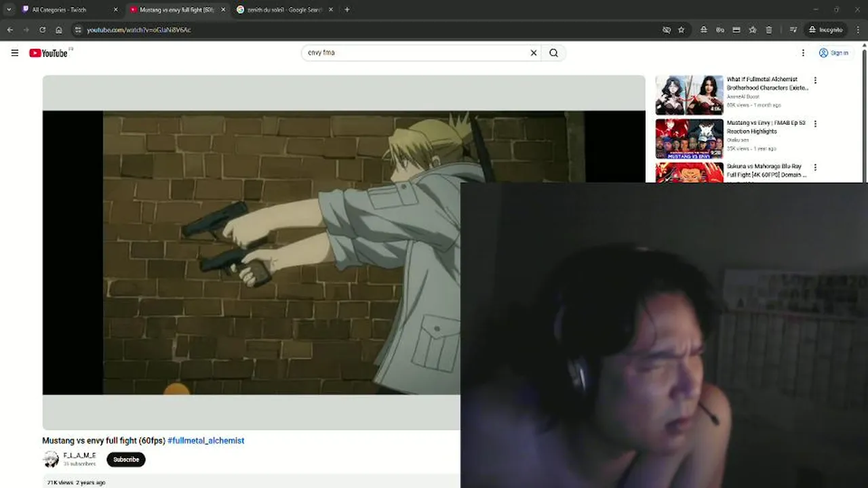Screen dimensions: 868x488
Task: Click the video title Mustang vs envy
Action: point(104,441)
